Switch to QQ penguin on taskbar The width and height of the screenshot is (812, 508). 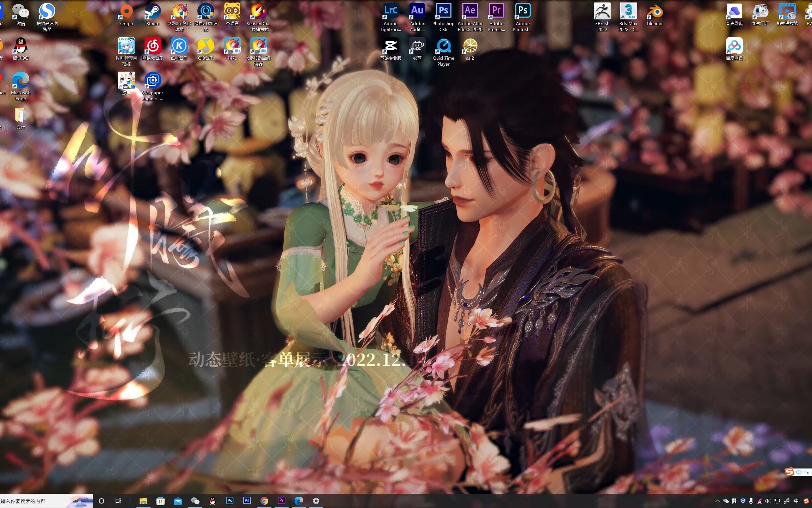coord(212,501)
